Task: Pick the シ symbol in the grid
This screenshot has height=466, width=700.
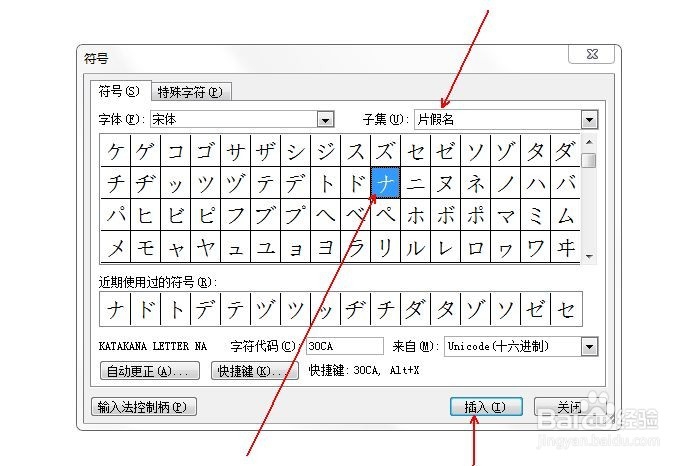Action: 296,151
